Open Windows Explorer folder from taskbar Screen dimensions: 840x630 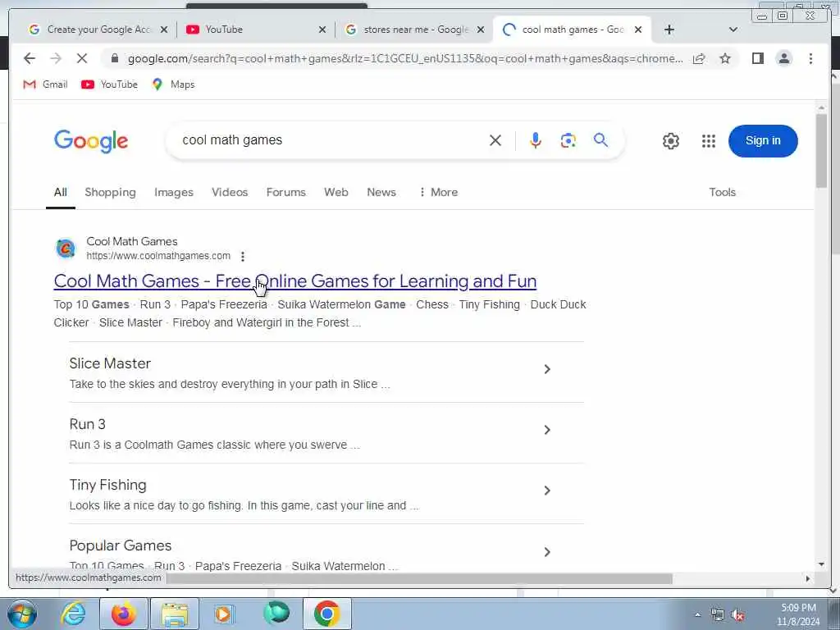tap(175, 614)
